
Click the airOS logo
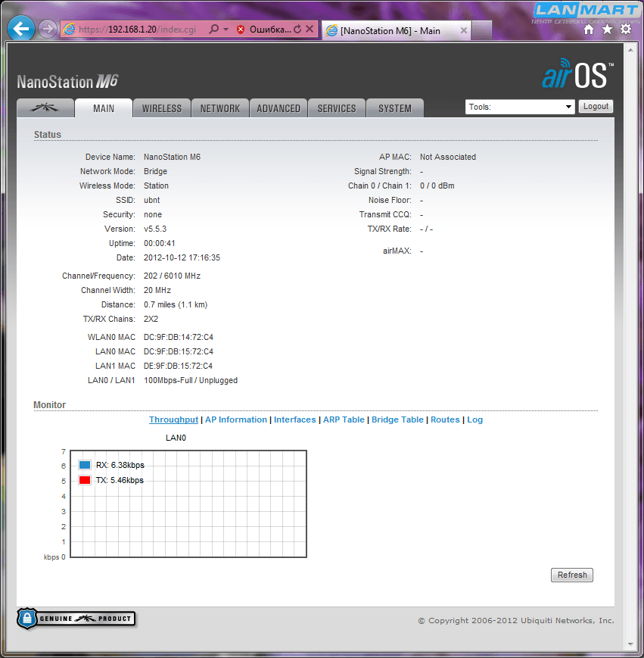pos(577,74)
